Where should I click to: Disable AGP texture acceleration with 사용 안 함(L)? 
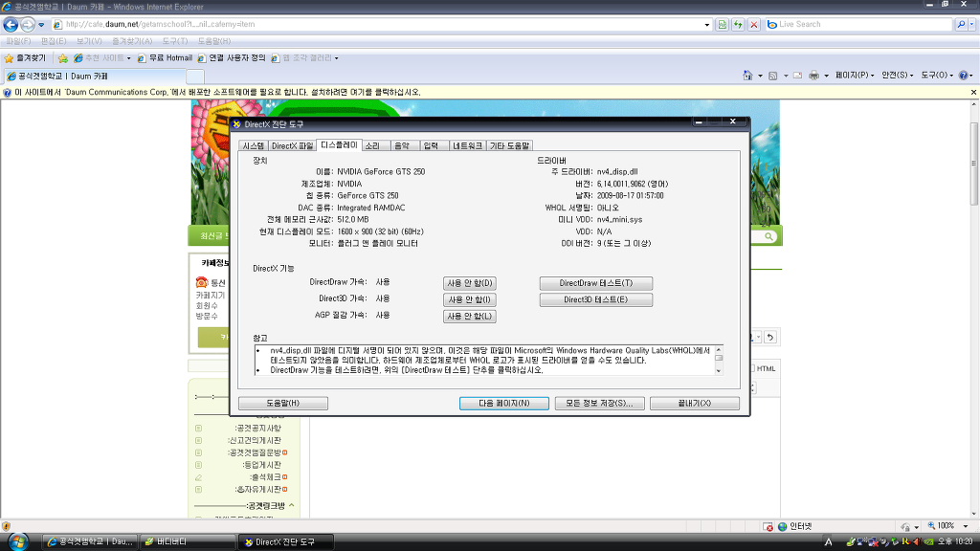pyautogui.click(x=469, y=316)
